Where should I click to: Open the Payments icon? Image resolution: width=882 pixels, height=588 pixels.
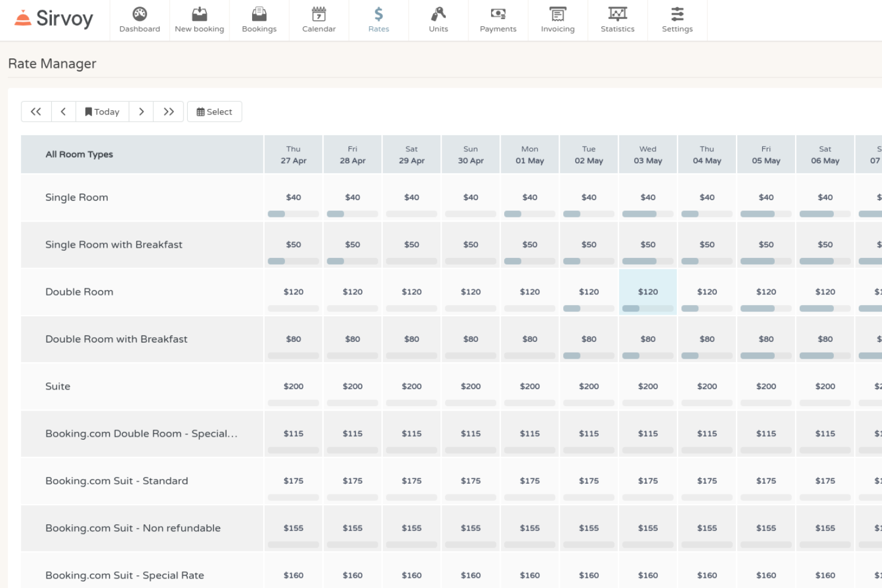[498, 14]
